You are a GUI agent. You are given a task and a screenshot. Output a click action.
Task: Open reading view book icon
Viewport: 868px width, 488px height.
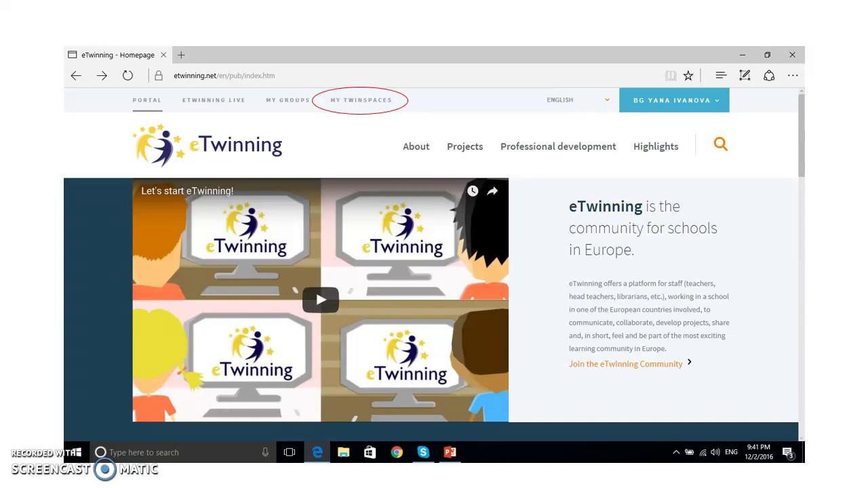point(671,76)
